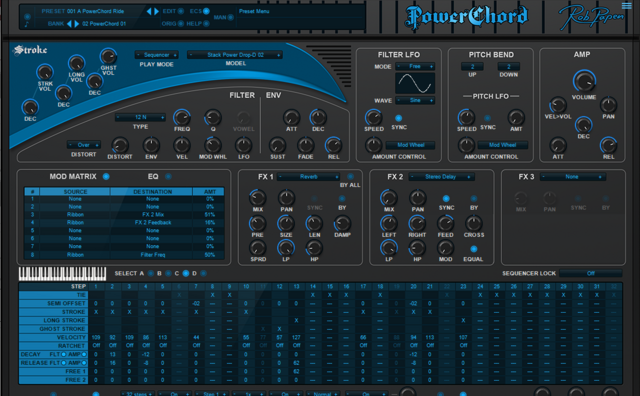Click the envelope FADE knob
This screenshot has height=396, width=640.
point(305,145)
